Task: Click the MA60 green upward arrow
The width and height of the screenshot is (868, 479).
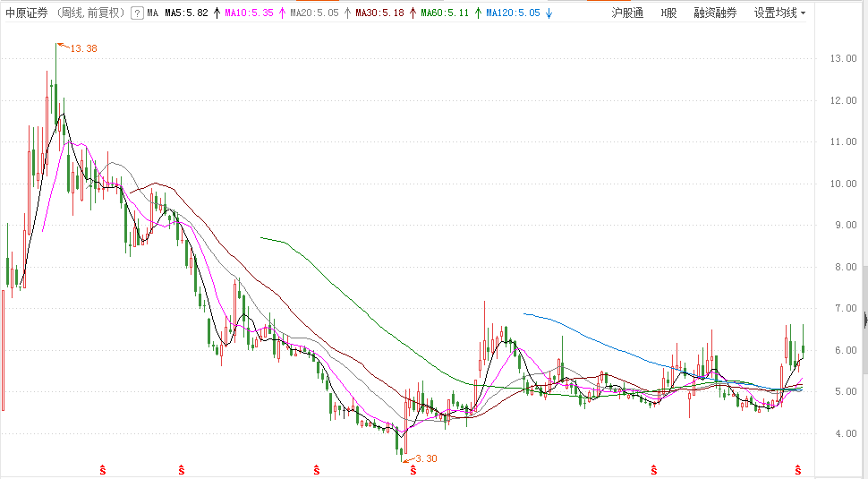Action: [478, 13]
